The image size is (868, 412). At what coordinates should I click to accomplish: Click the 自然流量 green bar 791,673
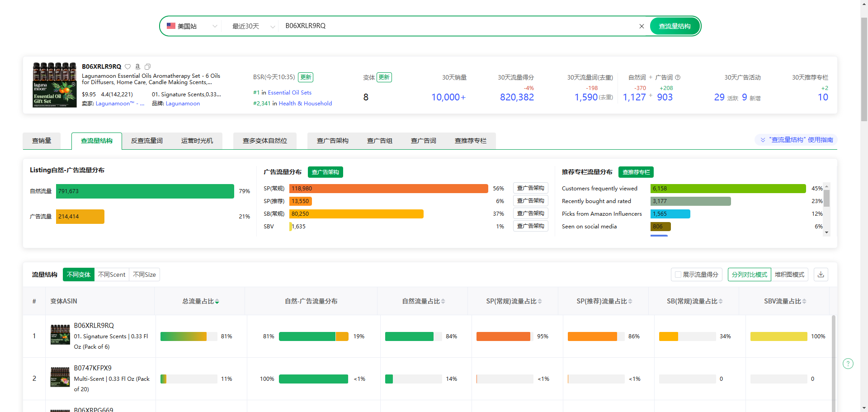[145, 191]
